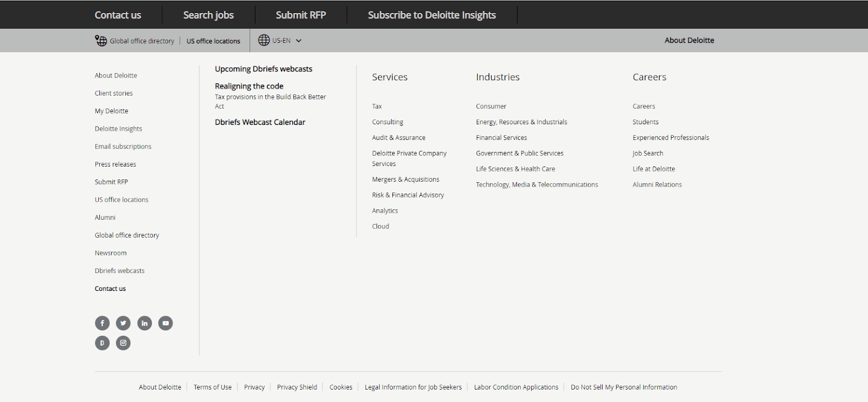Click the Industries column heading
The width and height of the screenshot is (868, 402).
tap(497, 77)
